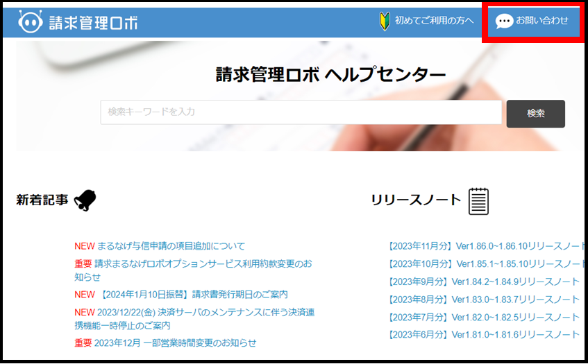The height and width of the screenshot is (364, 588).
Task: Click the bell icon beside 新着記事
Action: coord(85,200)
